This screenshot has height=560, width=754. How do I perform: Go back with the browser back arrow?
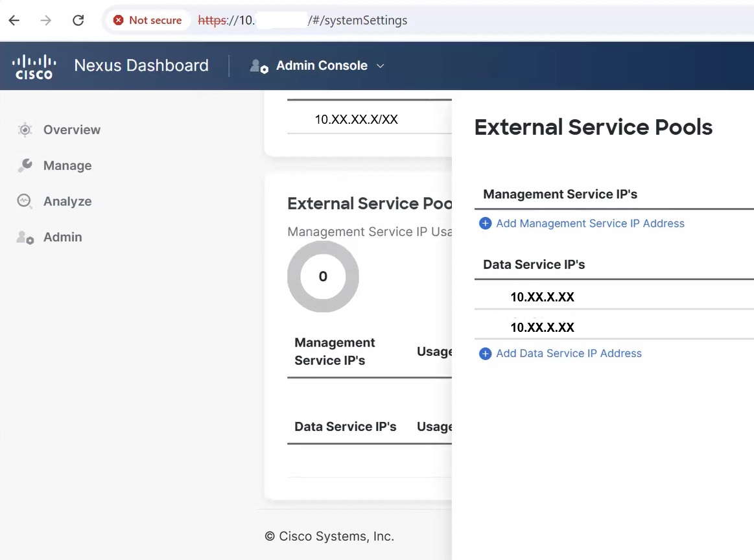pyautogui.click(x=14, y=20)
